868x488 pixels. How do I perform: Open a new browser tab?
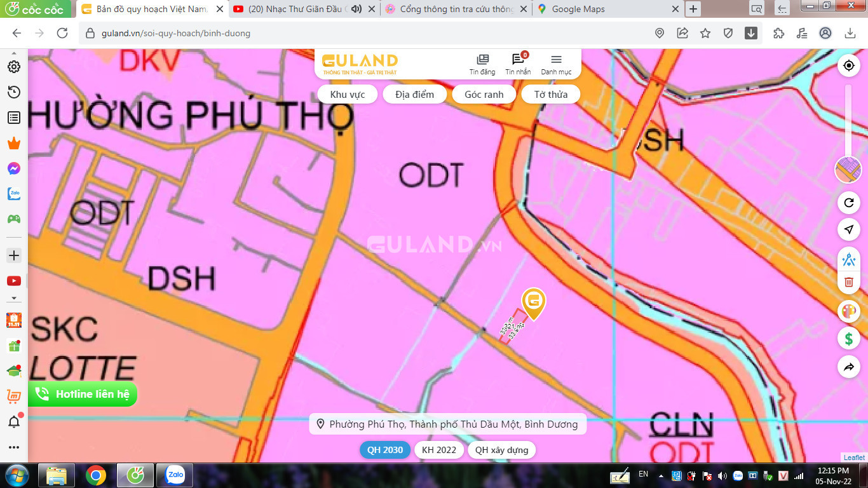tap(693, 9)
